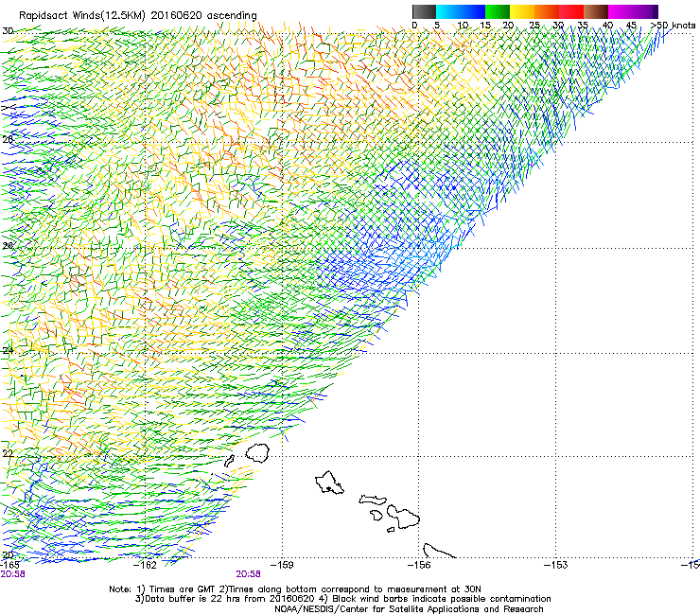Screen dimensions: 700x615
Task: Click the Big Island outline at bottom
Action: (439, 551)
